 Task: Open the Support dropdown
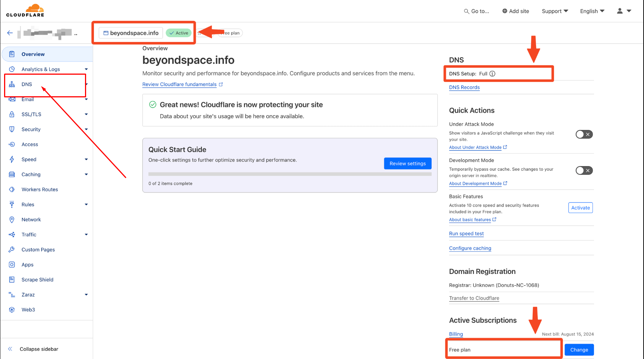click(x=555, y=11)
